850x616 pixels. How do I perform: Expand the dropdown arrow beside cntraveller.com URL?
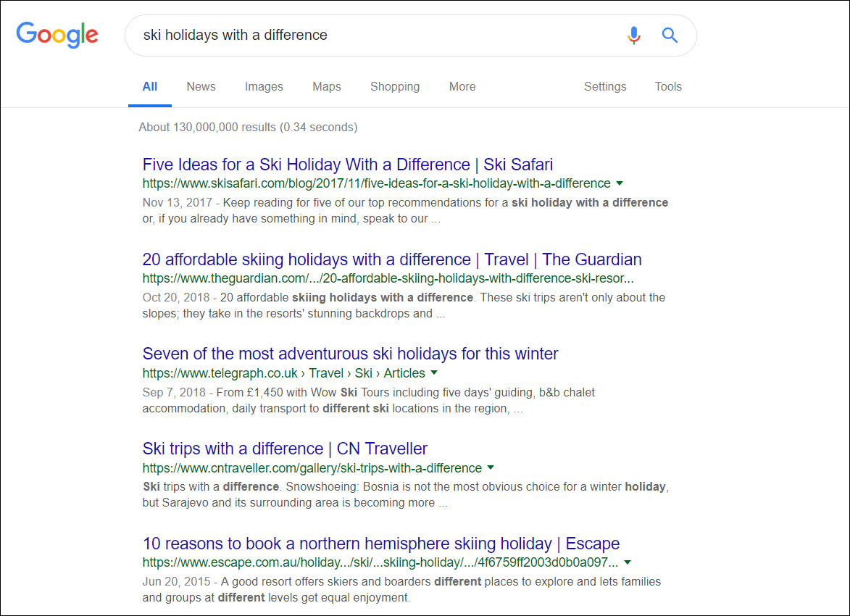point(491,467)
